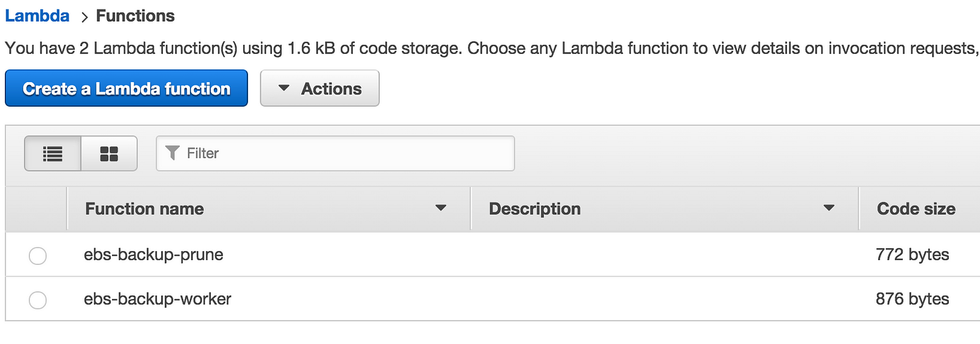980x344 pixels.
Task: Switch to the list view layout
Action: point(53,153)
